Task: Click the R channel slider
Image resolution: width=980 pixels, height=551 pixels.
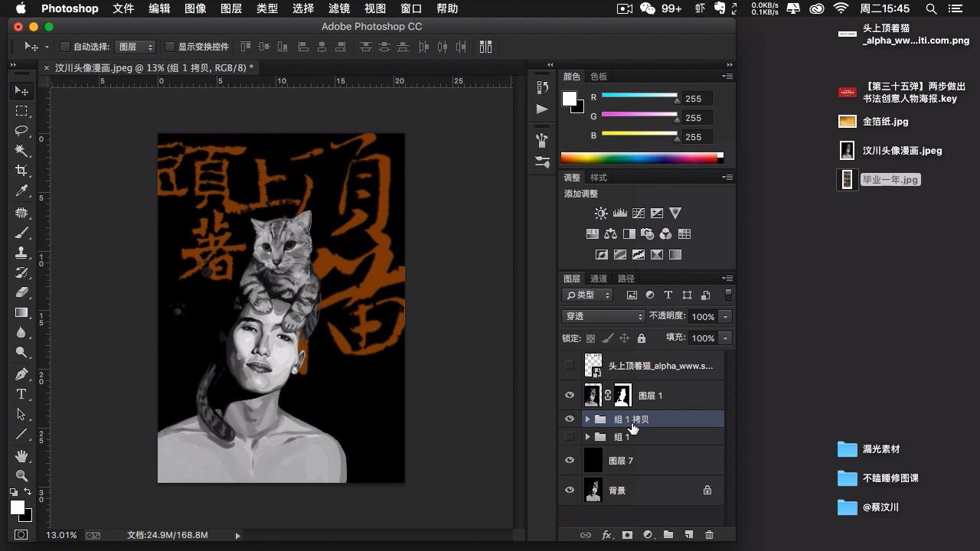Action: coord(639,96)
